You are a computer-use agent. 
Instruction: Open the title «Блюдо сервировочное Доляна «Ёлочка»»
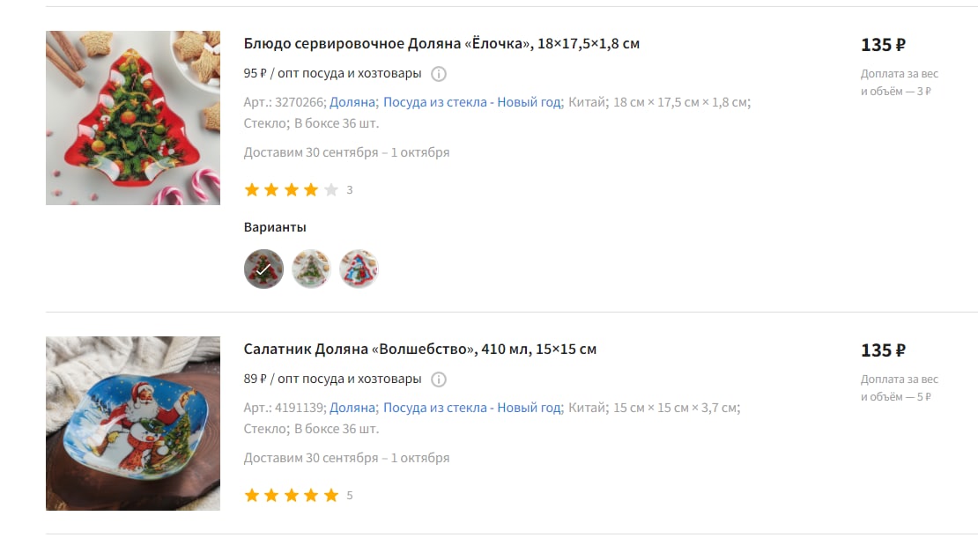click(x=441, y=44)
